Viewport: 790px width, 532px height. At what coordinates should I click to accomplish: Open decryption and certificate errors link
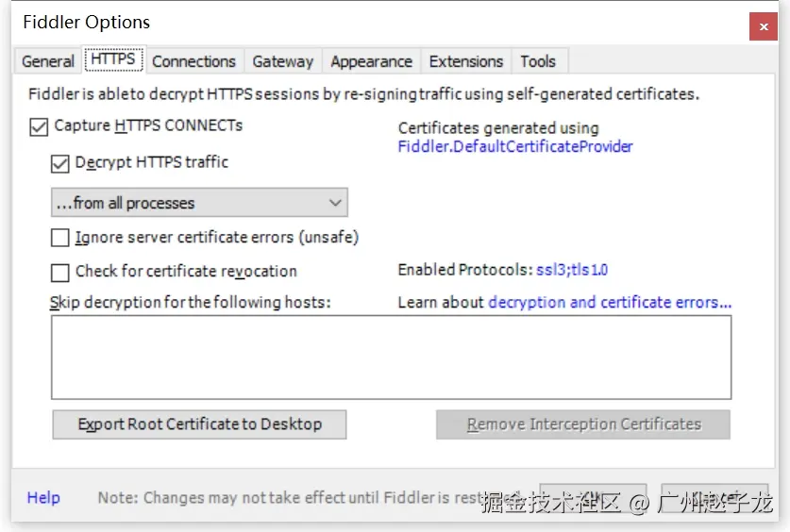[610, 303]
